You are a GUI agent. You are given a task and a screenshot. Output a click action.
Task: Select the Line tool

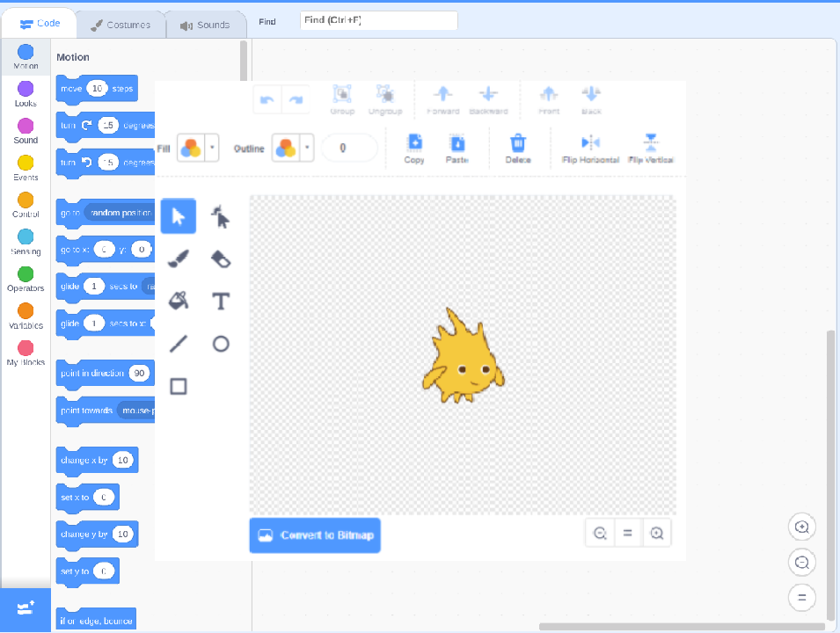coord(179,344)
